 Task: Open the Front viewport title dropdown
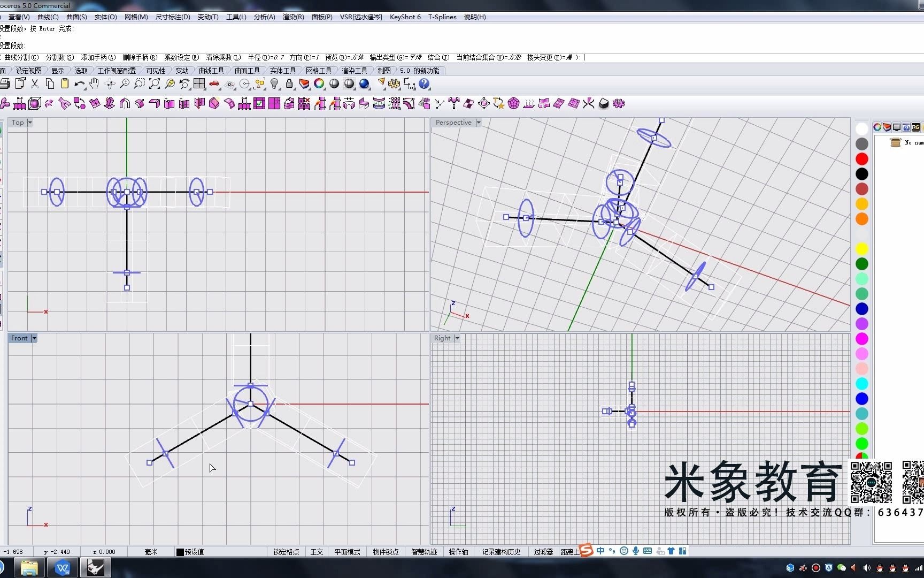(34, 338)
